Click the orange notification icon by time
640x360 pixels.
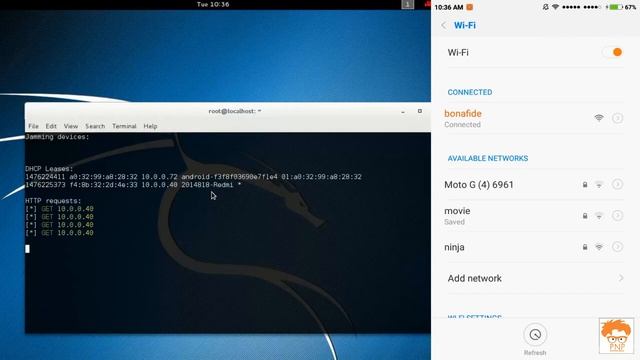pyautogui.click(x=470, y=7)
